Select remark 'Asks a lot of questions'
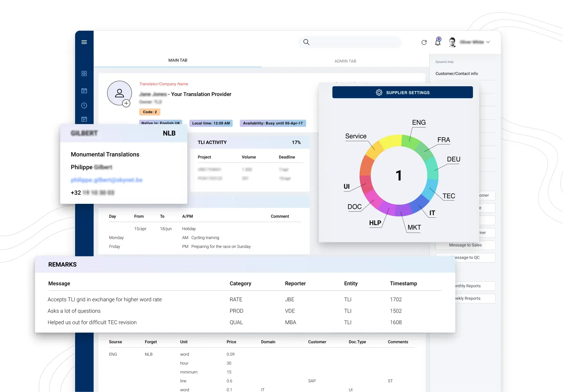Viewport: 563px width, 392px height. tap(74, 311)
